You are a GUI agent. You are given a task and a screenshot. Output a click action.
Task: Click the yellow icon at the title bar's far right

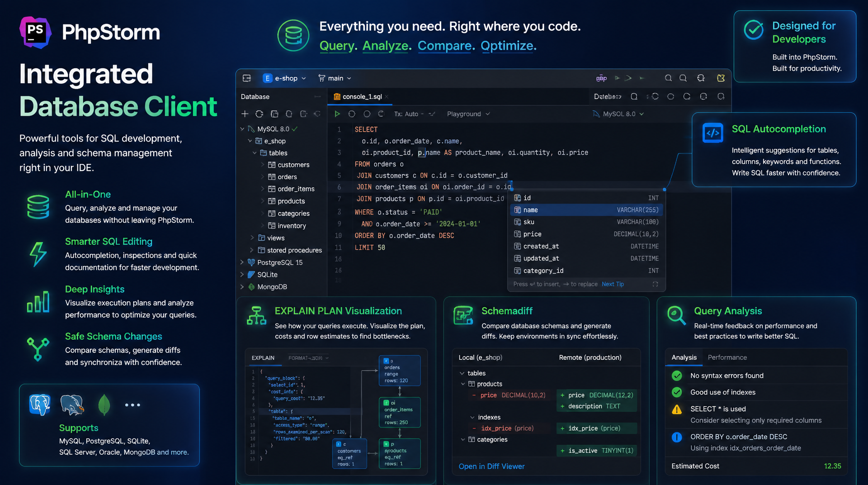click(x=721, y=78)
